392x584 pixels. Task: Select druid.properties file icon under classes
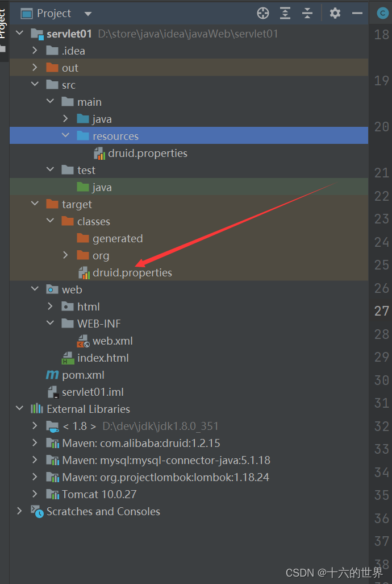point(84,273)
